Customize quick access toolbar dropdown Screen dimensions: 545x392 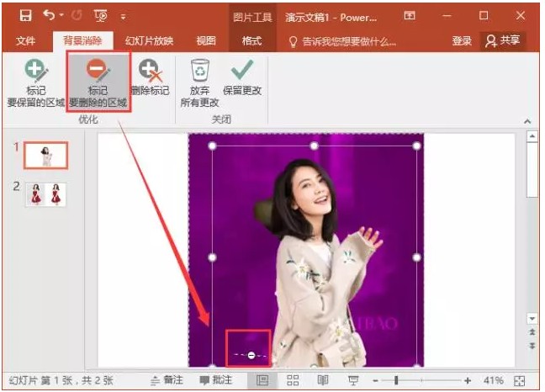123,16
